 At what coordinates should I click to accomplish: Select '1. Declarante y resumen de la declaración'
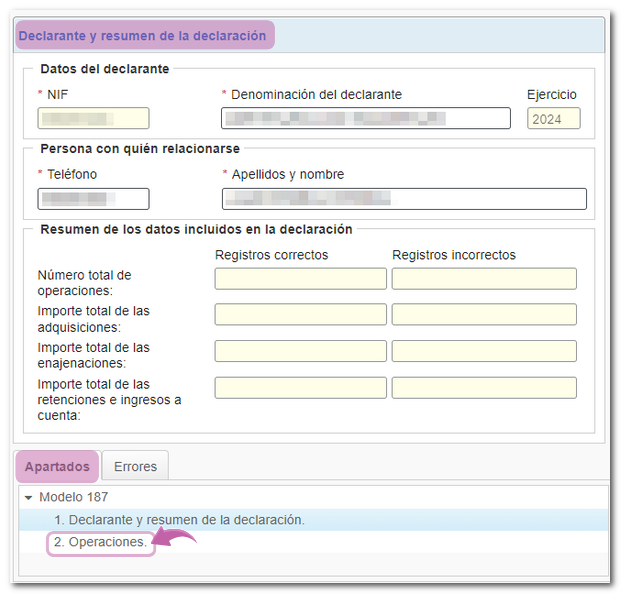(x=179, y=520)
